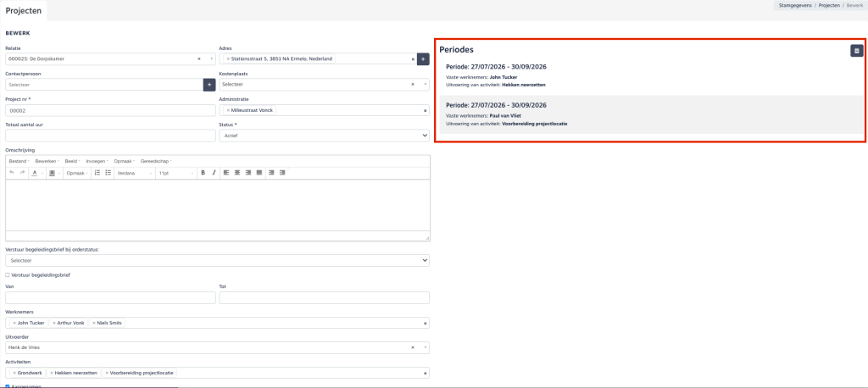Tick the Verstuur begeleidingsbrief checkbox
Screen dimensions: 868x388
tap(7, 274)
